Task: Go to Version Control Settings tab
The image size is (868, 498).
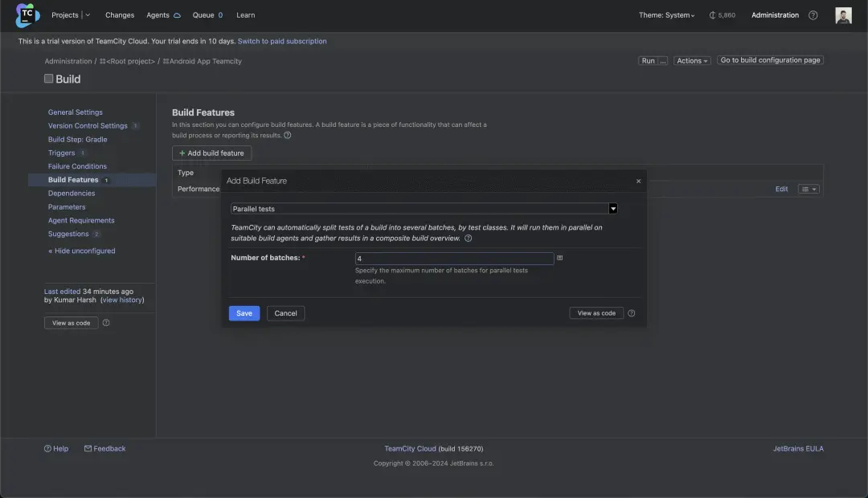Action: (x=88, y=126)
